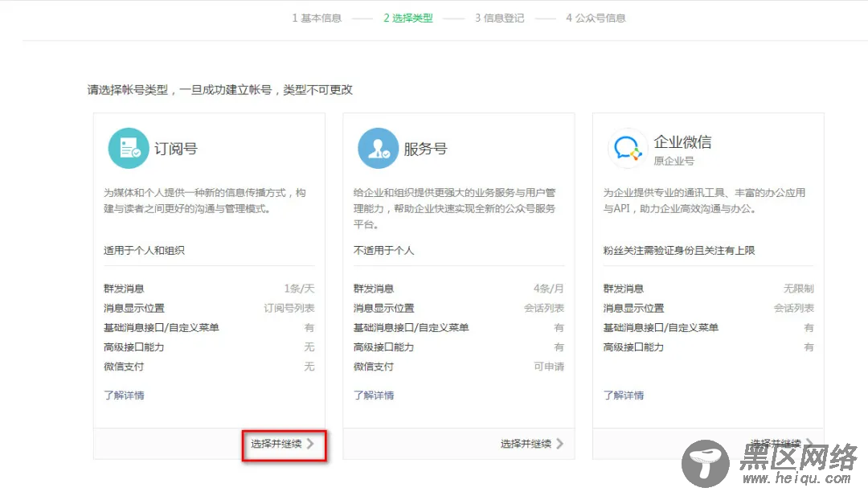Click 高级接口能力 label in 服务号 card

[x=383, y=347]
